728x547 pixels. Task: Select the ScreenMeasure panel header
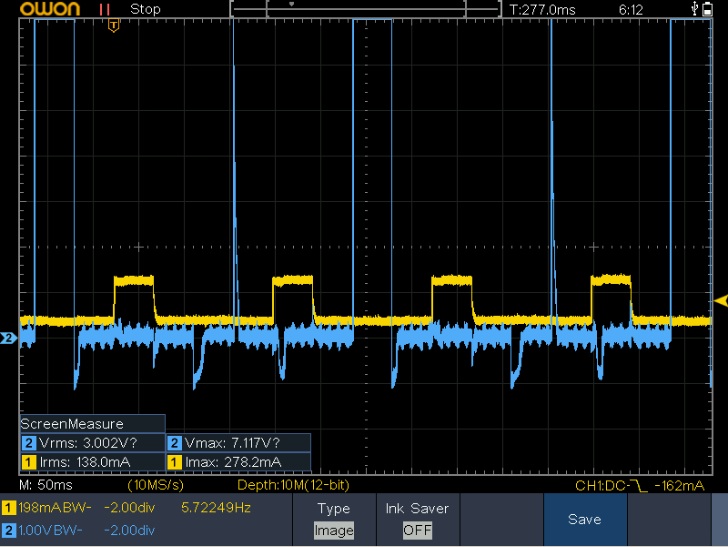[x=92, y=424]
